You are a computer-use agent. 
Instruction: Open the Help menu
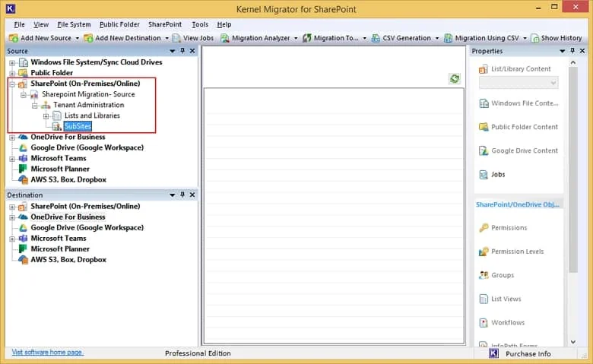point(224,24)
